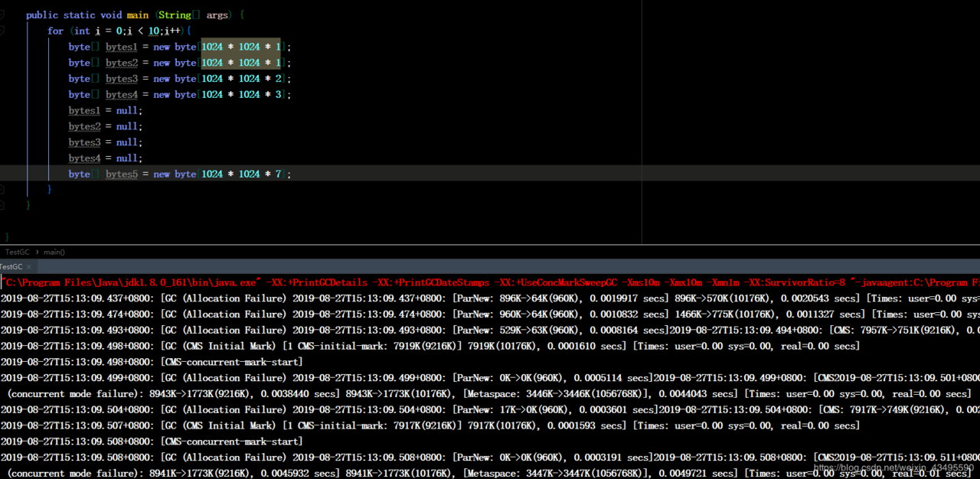Click the main method name
980x479 pixels.
pyautogui.click(x=138, y=15)
